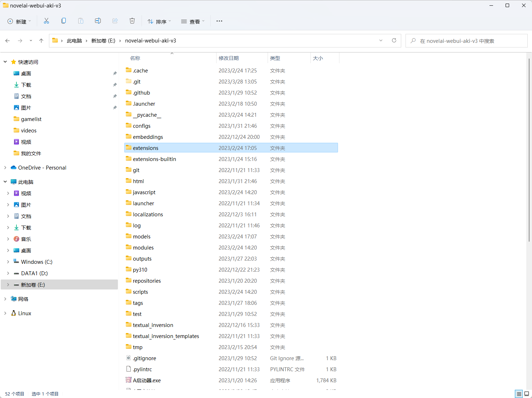Click the Delete trash icon
Viewport: 532px width, 398px height.
[132, 21]
